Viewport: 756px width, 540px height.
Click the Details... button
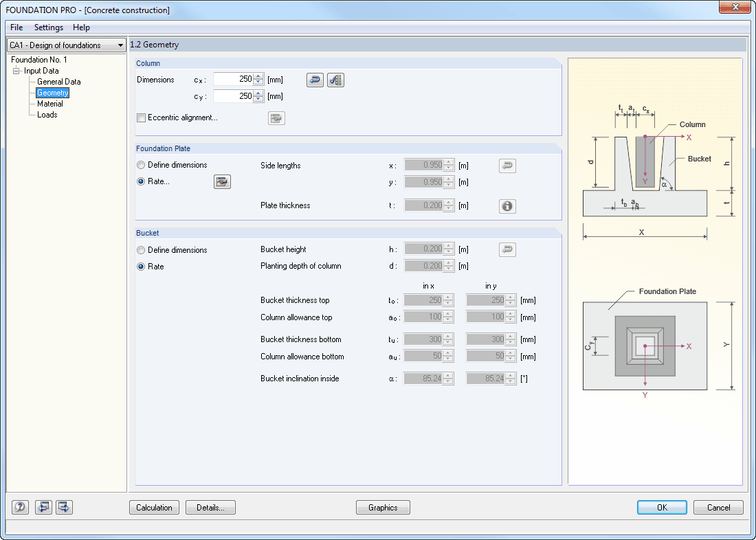(211, 507)
